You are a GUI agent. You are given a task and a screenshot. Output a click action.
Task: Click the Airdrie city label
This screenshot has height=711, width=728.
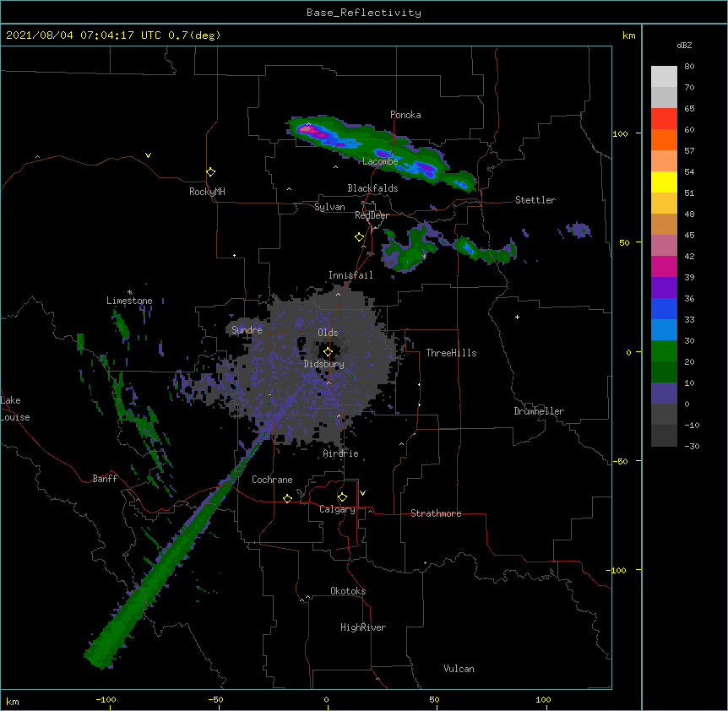coord(341,453)
